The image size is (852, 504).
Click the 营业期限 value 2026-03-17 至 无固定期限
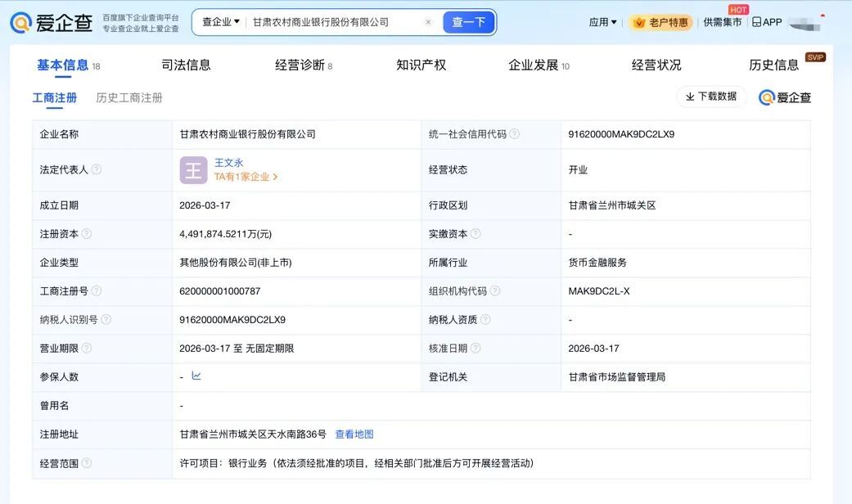(237, 348)
